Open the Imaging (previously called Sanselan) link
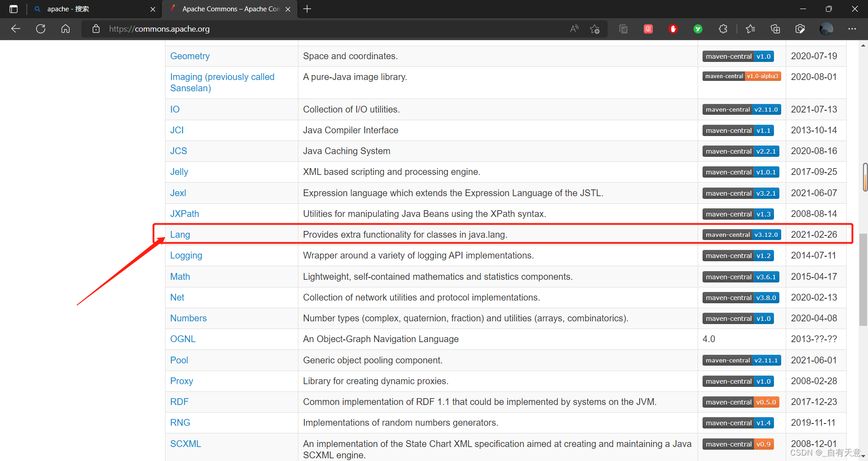Image resolution: width=868 pixels, height=461 pixels. [x=222, y=82]
